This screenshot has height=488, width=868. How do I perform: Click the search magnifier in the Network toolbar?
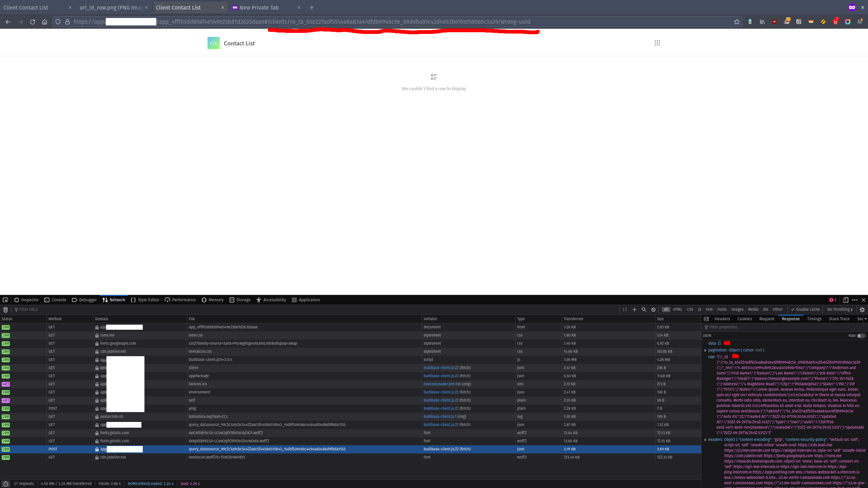coord(644,309)
